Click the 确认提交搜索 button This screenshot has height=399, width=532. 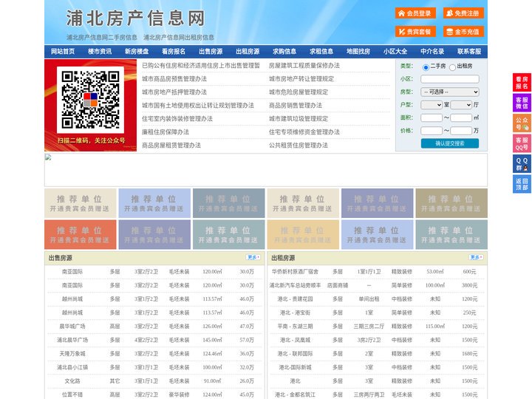450,143
